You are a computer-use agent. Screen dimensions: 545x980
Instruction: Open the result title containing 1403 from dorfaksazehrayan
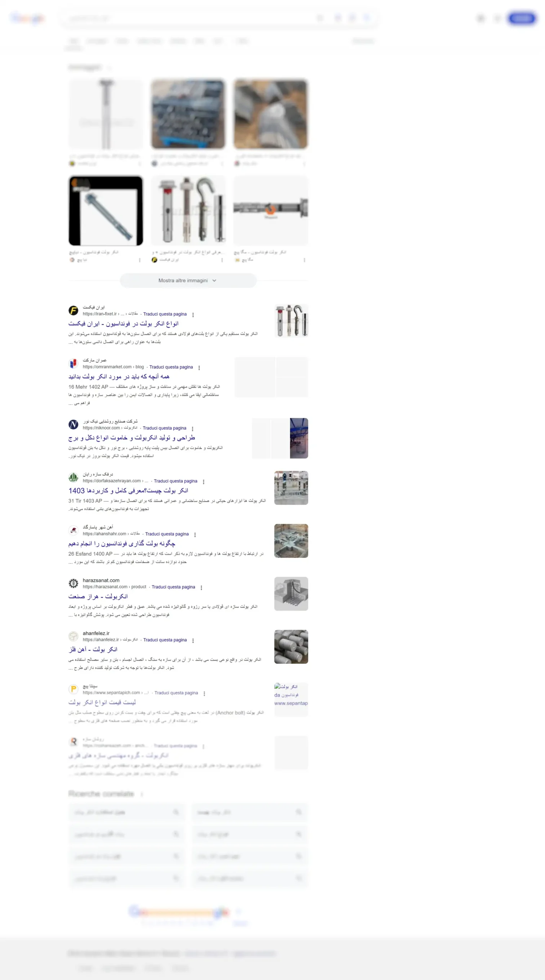click(128, 491)
